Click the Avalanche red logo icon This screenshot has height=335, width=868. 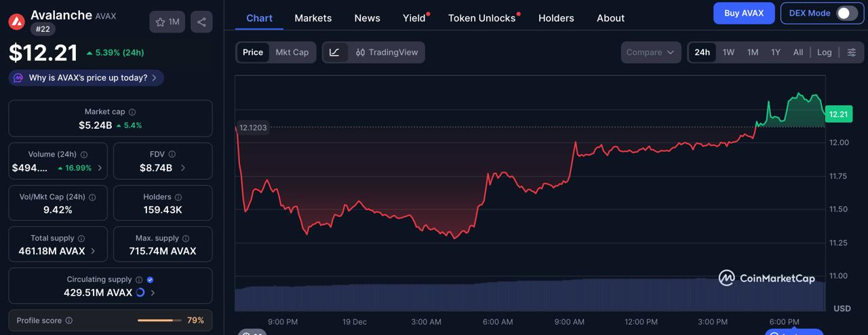pos(17,22)
